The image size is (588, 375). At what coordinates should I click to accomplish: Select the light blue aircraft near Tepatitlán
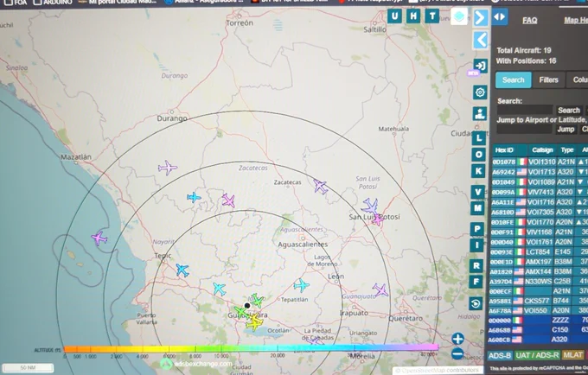coord(301,285)
